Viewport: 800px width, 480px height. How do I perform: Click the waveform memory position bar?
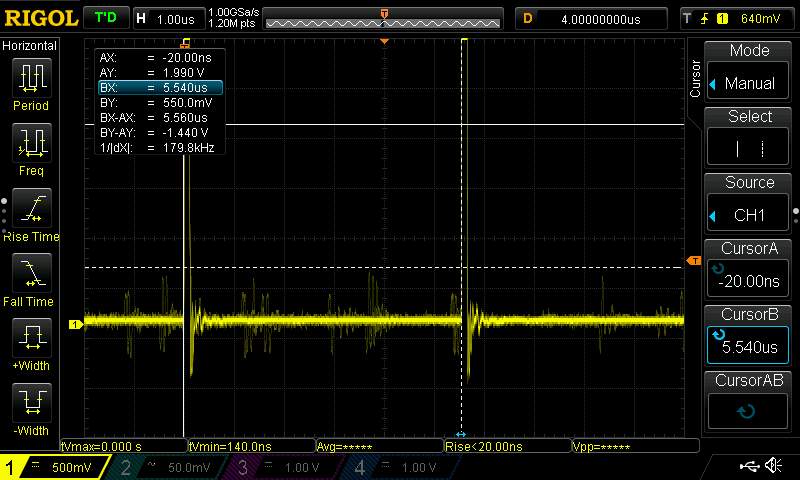(x=384, y=19)
